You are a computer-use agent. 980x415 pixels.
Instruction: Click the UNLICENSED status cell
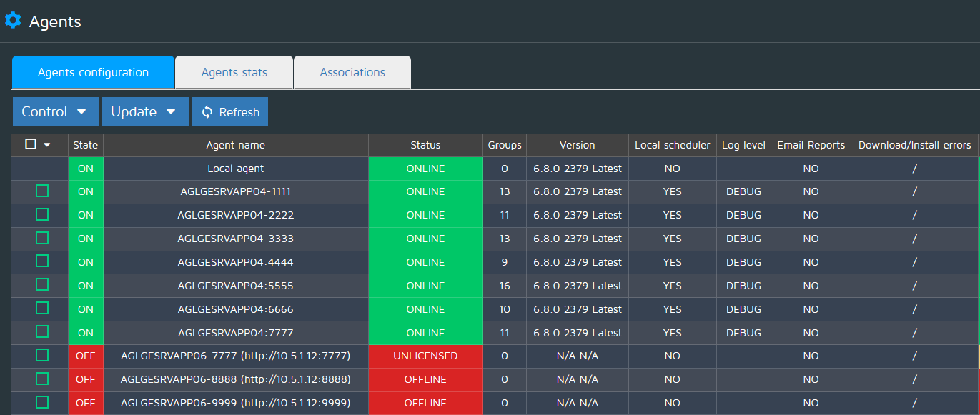click(425, 356)
